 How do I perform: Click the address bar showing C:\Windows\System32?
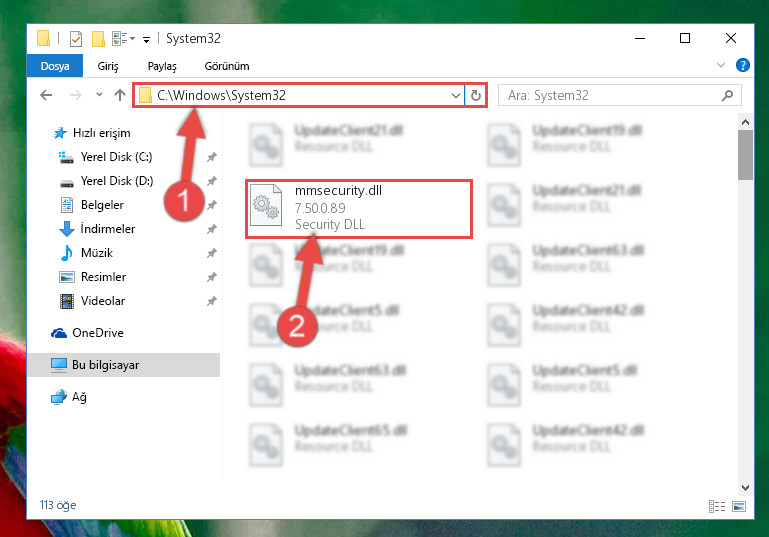click(x=299, y=95)
